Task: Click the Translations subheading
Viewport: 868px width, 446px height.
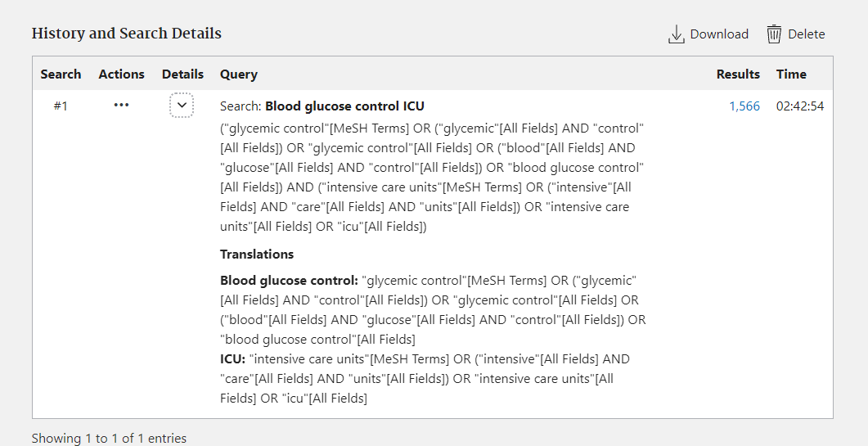Action: (256, 254)
